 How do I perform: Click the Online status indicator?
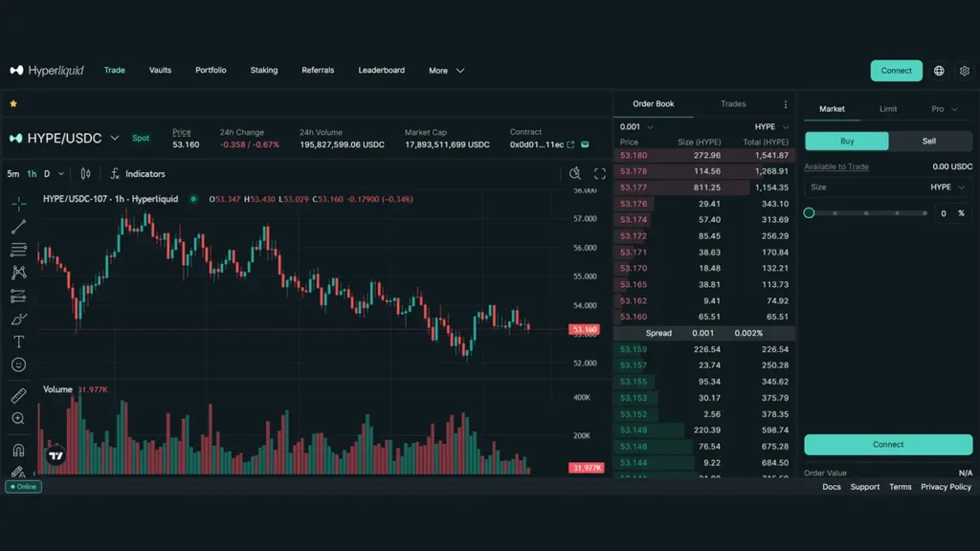(x=24, y=487)
